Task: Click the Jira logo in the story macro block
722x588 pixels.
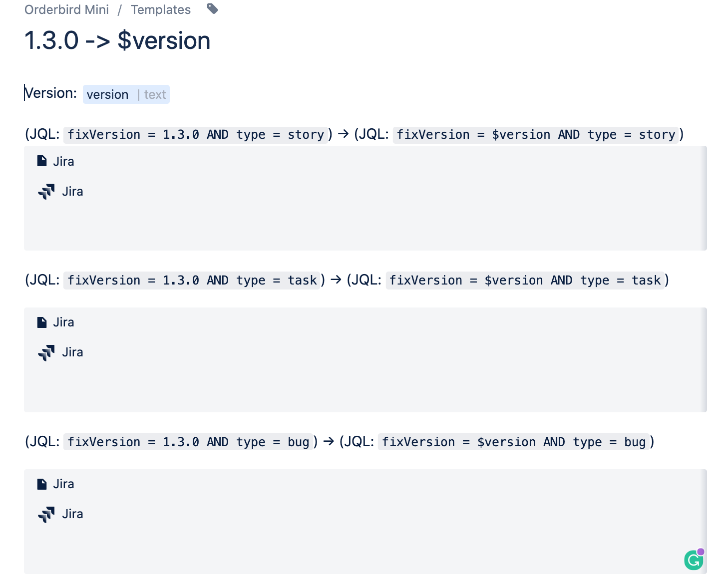Action: coord(46,192)
